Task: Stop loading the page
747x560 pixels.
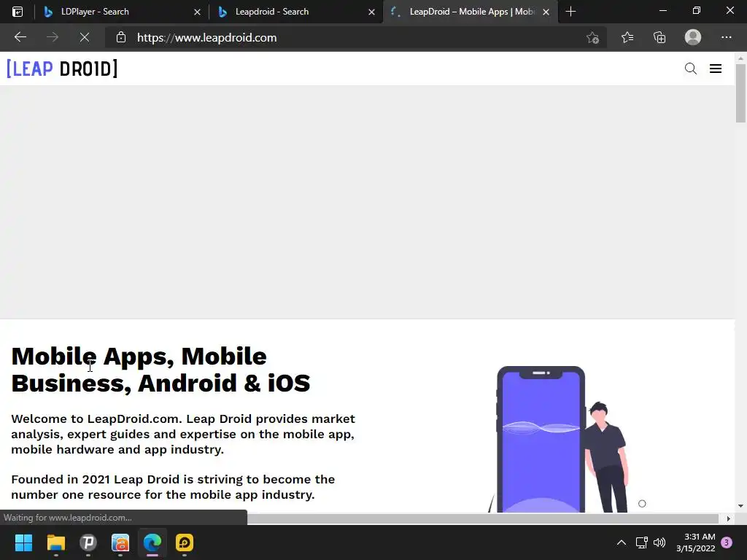Action: click(85, 37)
